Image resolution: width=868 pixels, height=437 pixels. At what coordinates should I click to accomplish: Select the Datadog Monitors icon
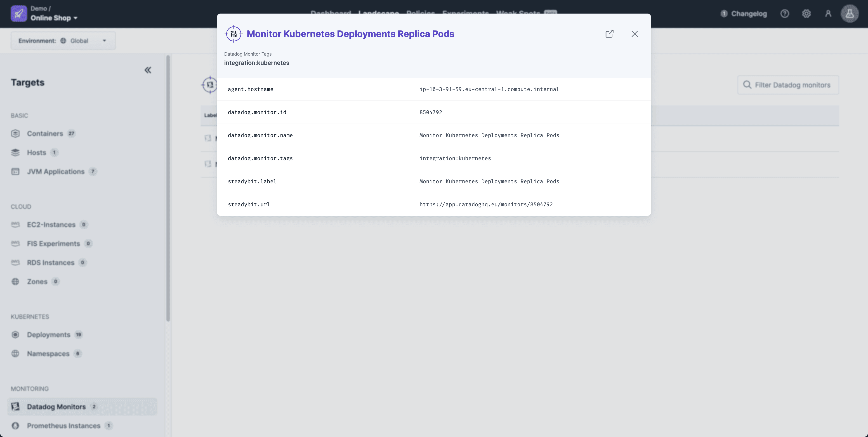click(16, 407)
